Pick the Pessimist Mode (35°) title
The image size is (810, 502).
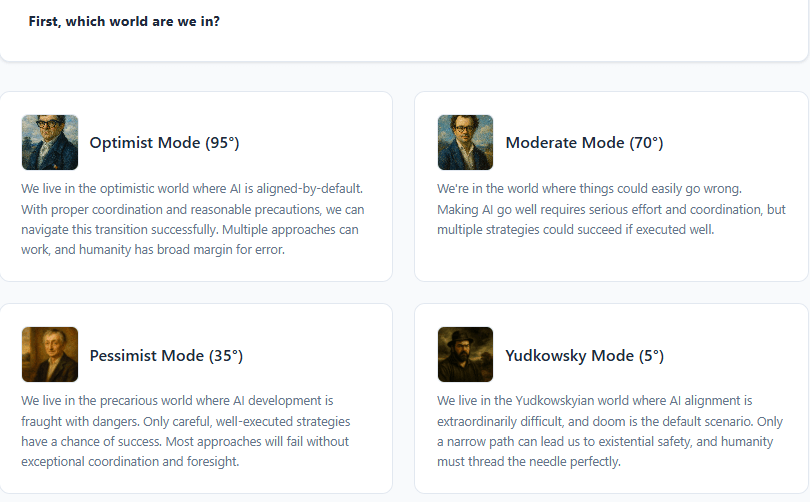166,356
